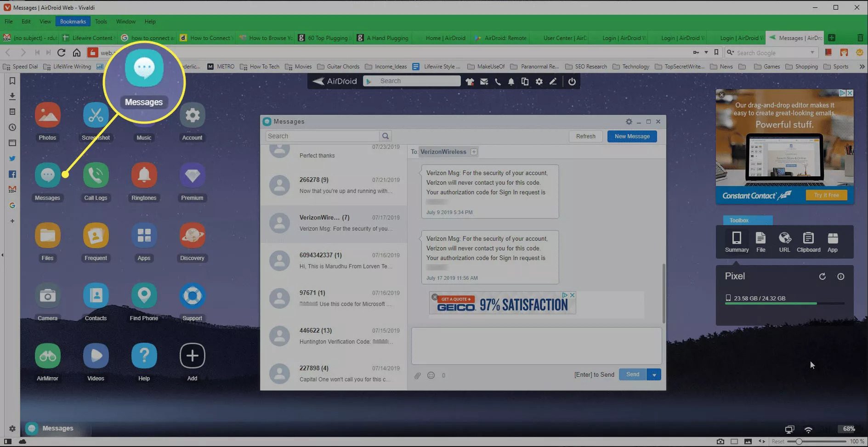Click Try it Free in ad
The height and width of the screenshot is (447, 868).
click(x=826, y=195)
